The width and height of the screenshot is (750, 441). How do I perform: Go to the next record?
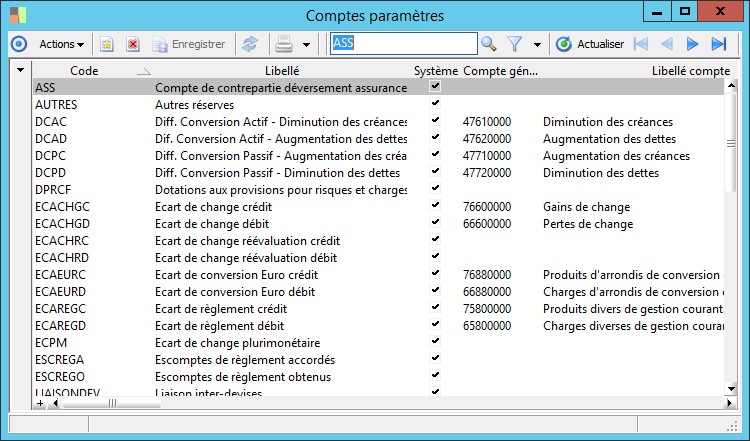click(x=692, y=44)
